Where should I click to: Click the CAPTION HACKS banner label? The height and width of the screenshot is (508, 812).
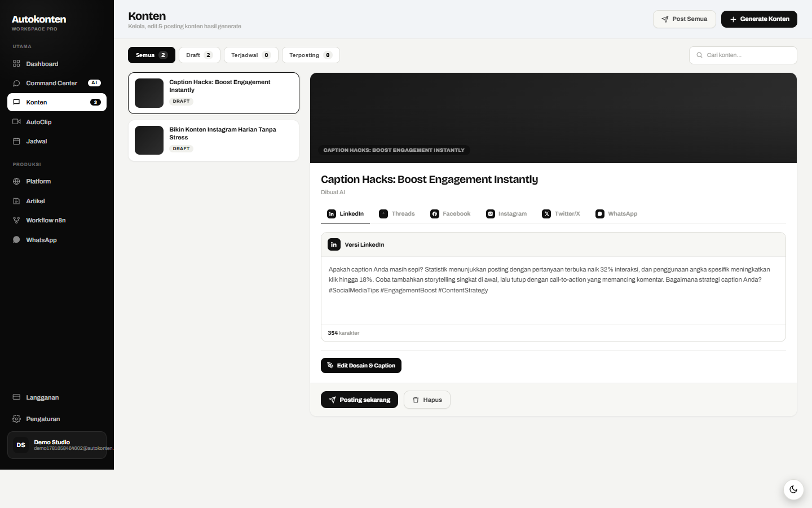point(394,150)
